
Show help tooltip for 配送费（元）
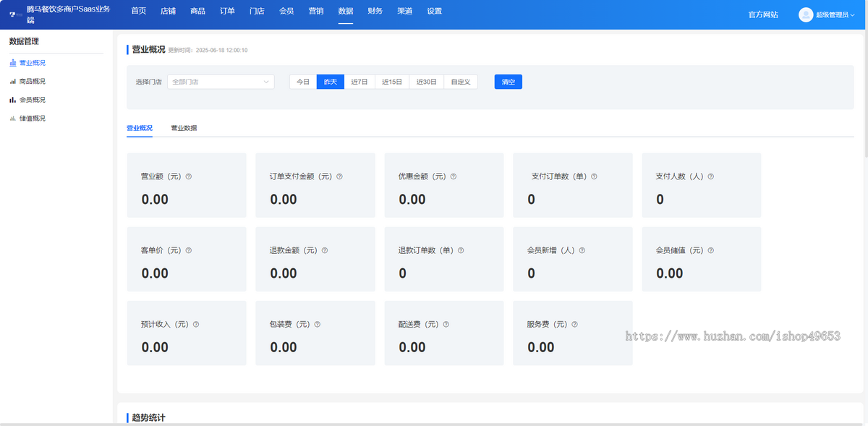click(446, 325)
